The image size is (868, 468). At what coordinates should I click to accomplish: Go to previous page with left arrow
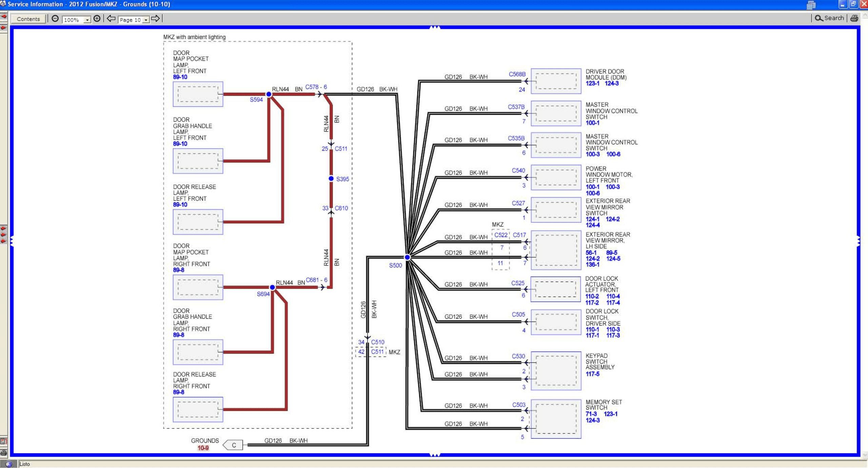click(x=111, y=19)
